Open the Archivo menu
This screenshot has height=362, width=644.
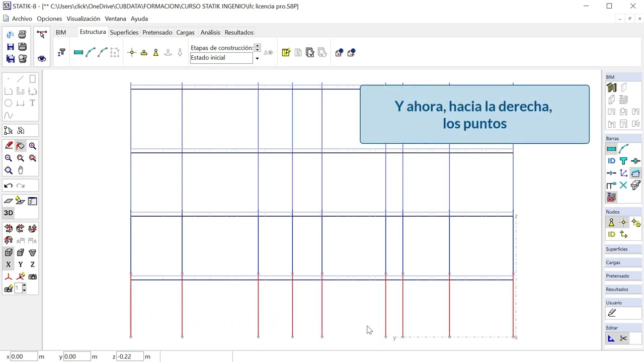tap(22, 19)
